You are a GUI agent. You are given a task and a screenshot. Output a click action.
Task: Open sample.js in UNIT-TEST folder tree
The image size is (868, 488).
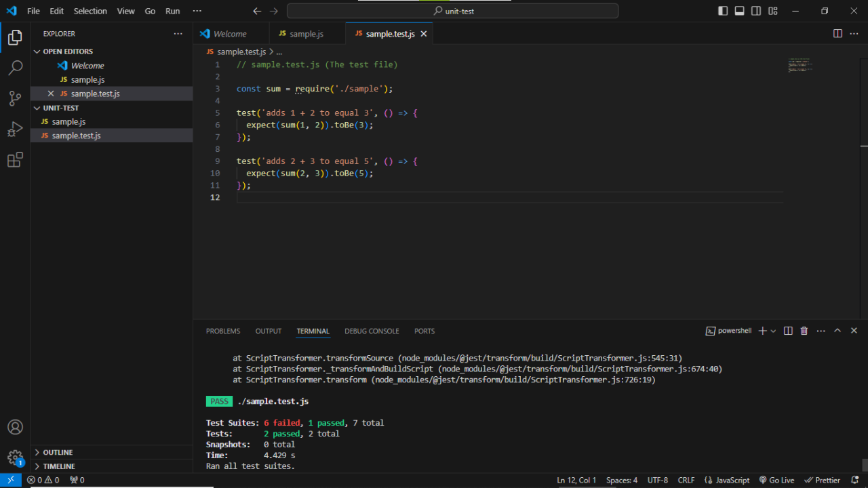pyautogui.click(x=111, y=122)
